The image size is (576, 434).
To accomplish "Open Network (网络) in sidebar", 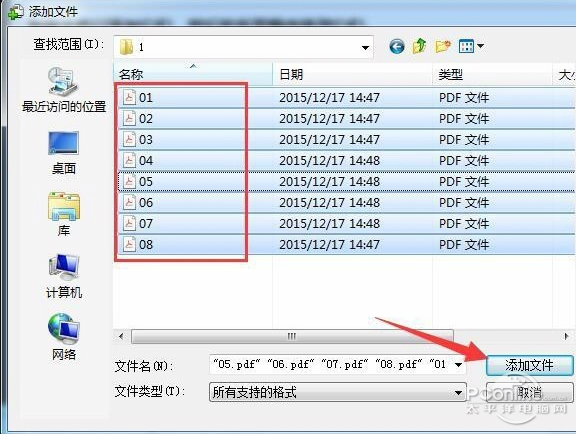I will (64, 337).
